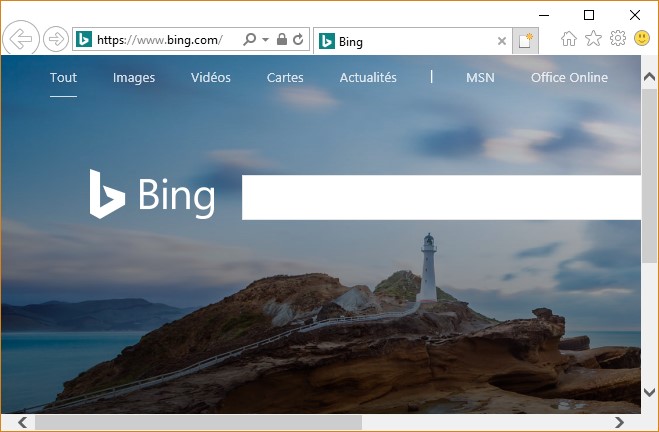Close the Bing tab
The height and width of the screenshot is (432, 659).
(x=502, y=41)
